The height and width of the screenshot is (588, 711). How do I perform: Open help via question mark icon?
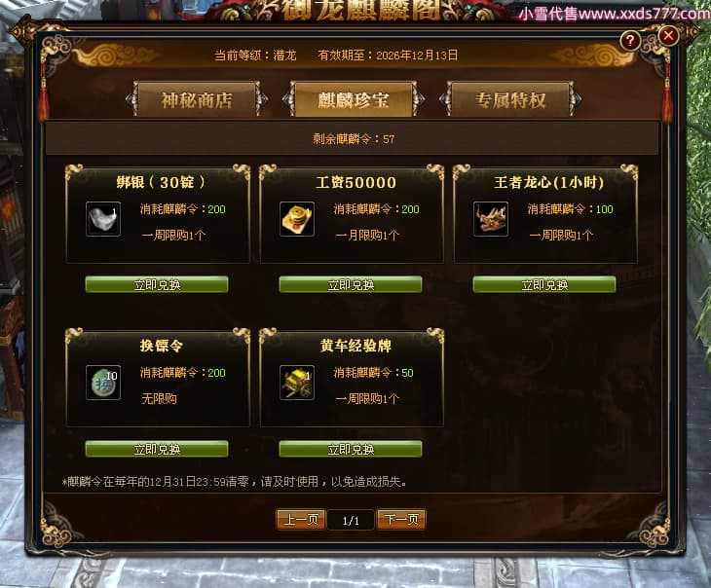[x=630, y=41]
